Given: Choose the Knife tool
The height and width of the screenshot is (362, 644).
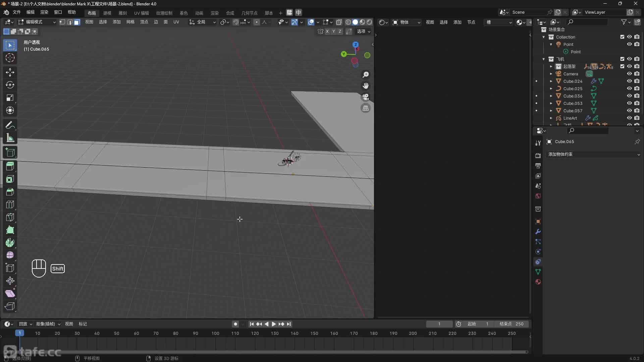Looking at the screenshot, I should point(10,217).
